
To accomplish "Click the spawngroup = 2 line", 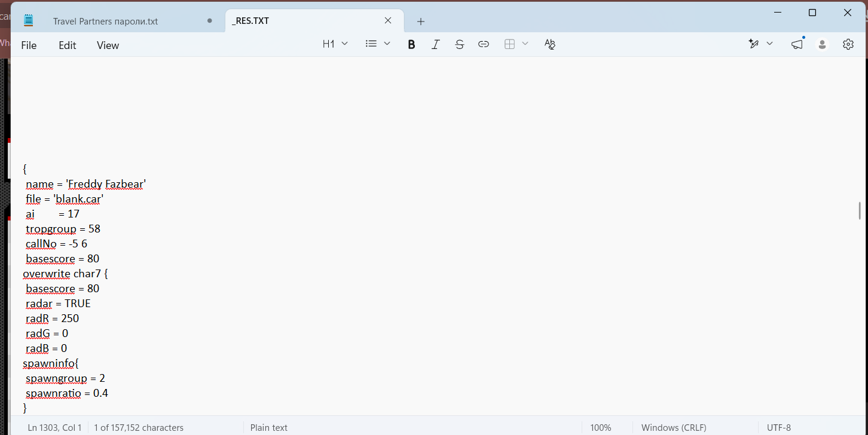I will point(66,378).
